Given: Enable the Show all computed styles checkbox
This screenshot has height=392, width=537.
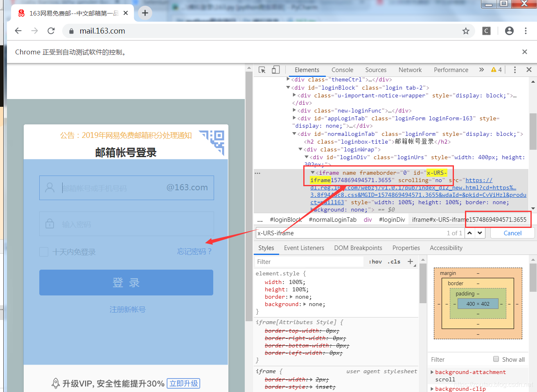Looking at the screenshot, I should (496, 359).
